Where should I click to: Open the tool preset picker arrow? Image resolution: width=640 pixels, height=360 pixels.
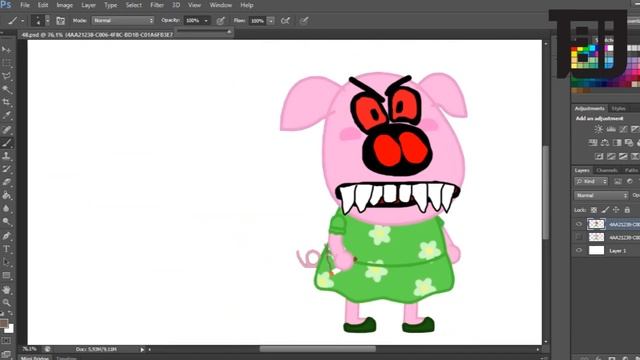(x=22, y=20)
